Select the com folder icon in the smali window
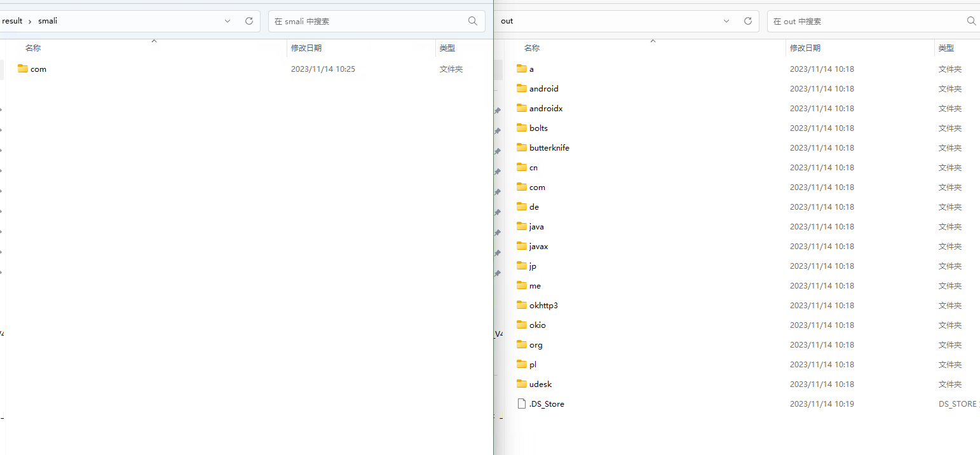 coord(23,69)
